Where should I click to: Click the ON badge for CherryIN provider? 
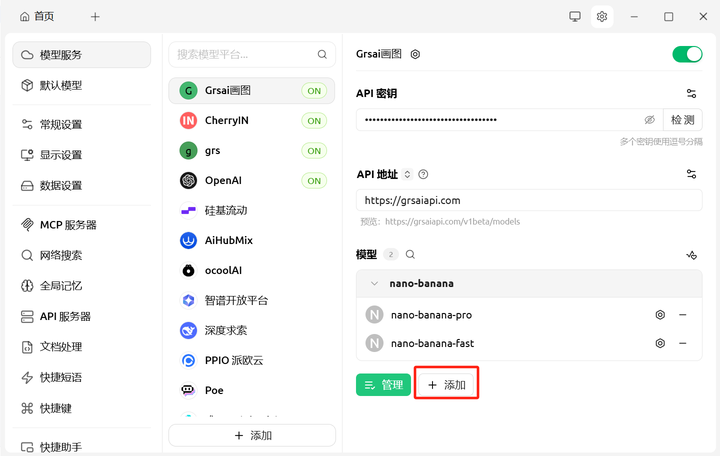coord(314,121)
